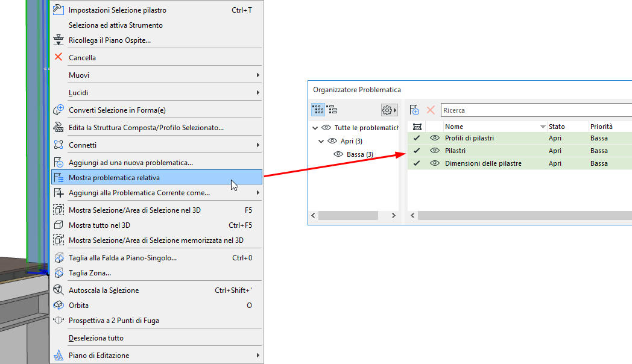Toggle visibility of Profili di pilastri issue

pos(434,138)
